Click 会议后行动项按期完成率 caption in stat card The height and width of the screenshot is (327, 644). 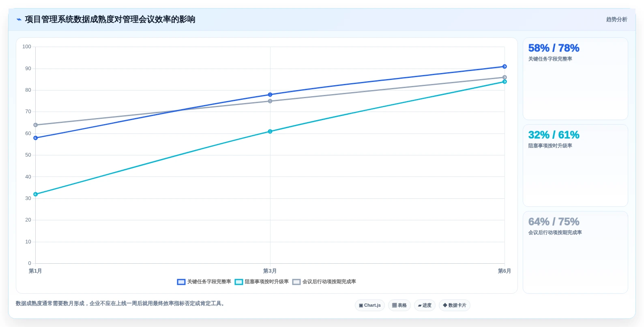click(x=555, y=233)
